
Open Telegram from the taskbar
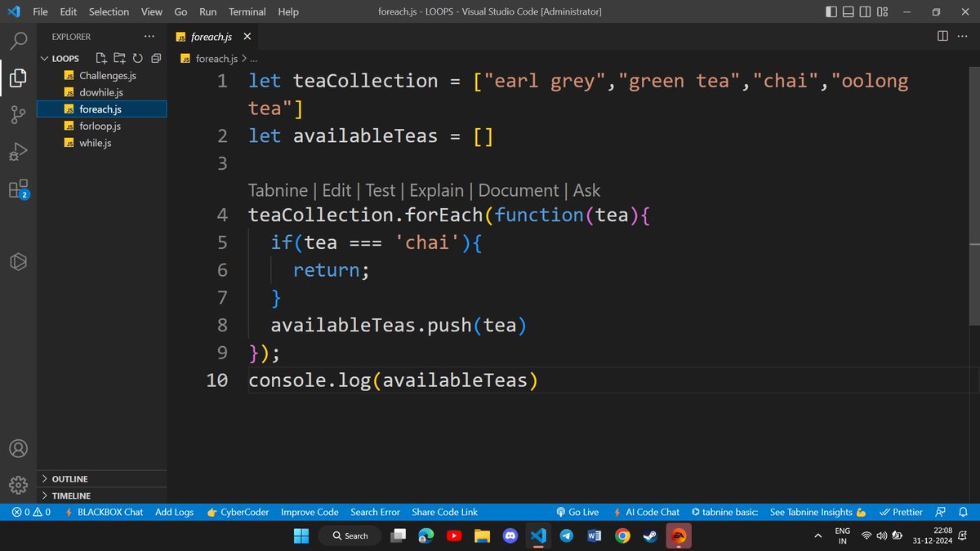click(x=567, y=535)
